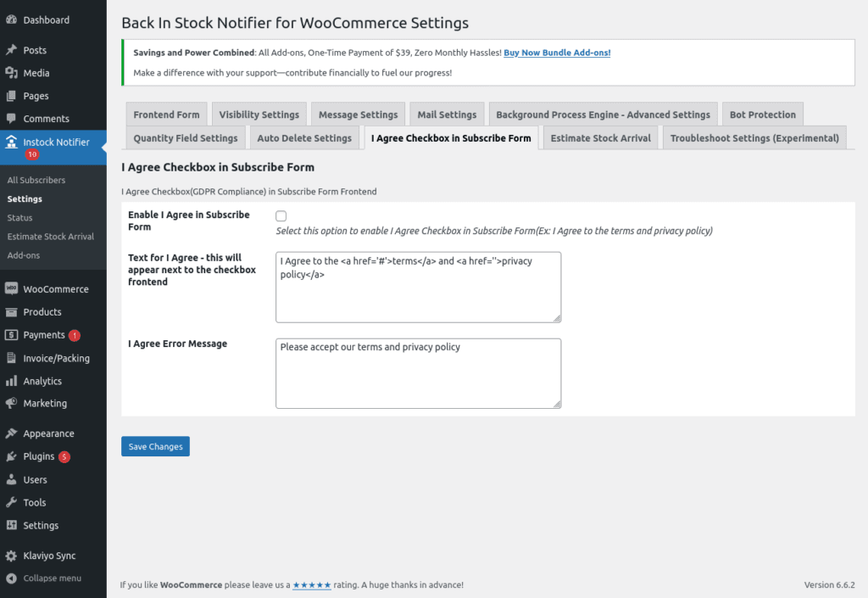This screenshot has width=868, height=598.
Task: Grab the resize handle of I Agree text textarea
Action: click(x=557, y=318)
